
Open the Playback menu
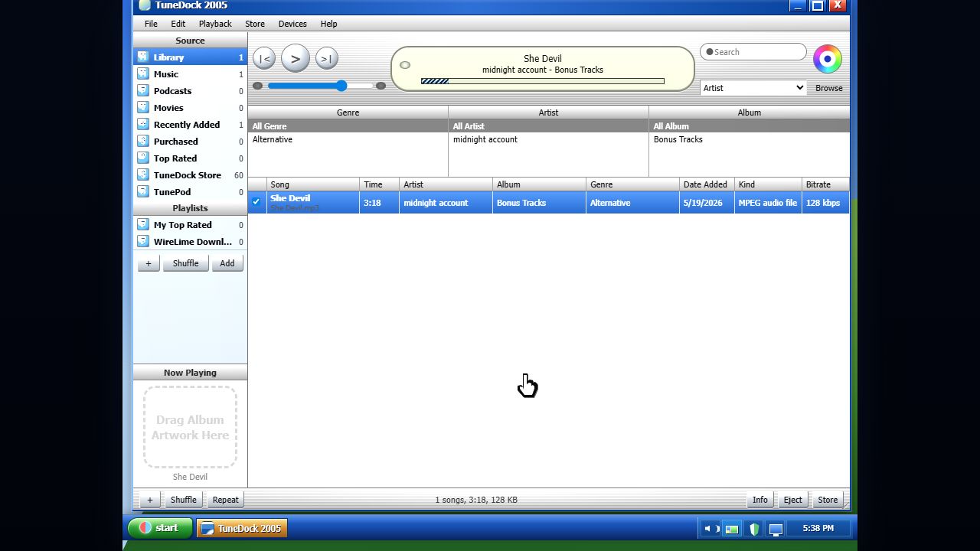coord(215,24)
